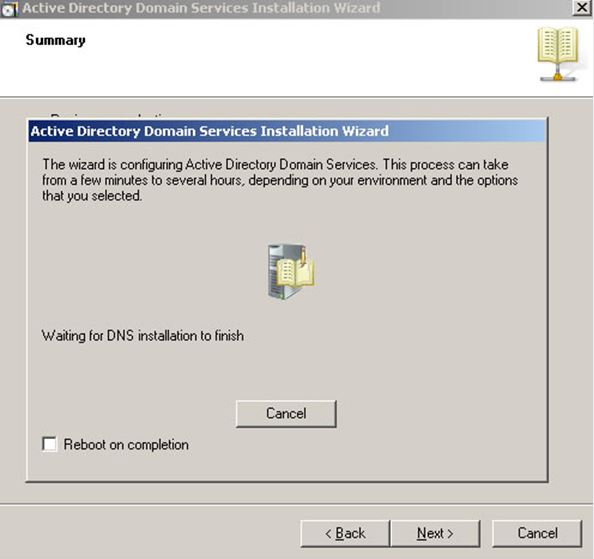Go to the previous page with Back
The height and width of the screenshot is (559, 594).
(345, 533)
